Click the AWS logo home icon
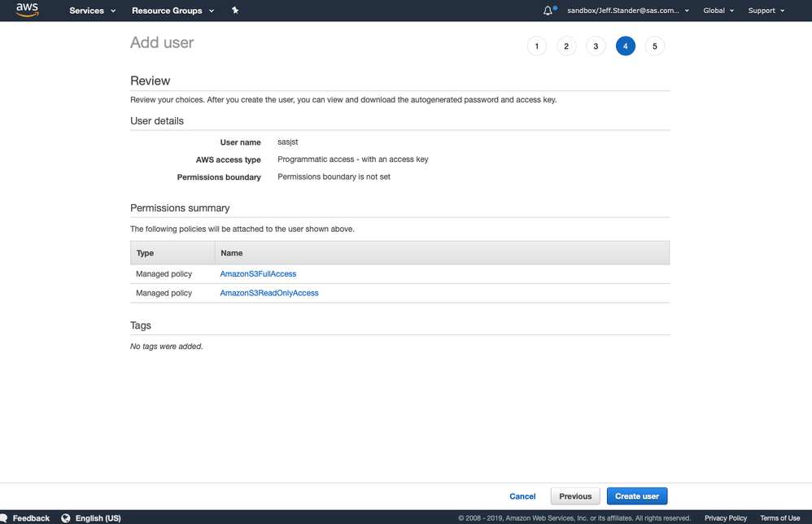Screen dimensions: 812x524 pos(27,11)
